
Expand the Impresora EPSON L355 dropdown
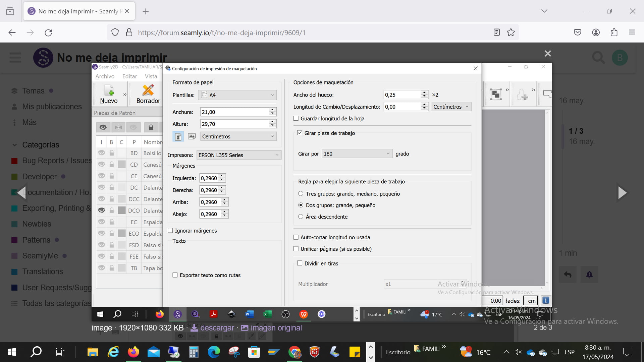click(x=239, y=155)
